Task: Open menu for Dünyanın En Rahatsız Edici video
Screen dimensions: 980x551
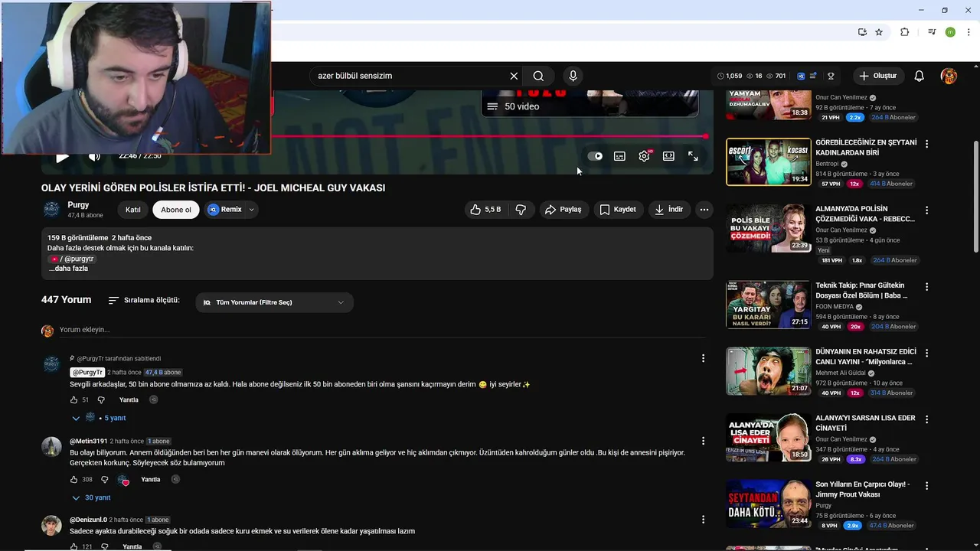Action: click(926, 354)
